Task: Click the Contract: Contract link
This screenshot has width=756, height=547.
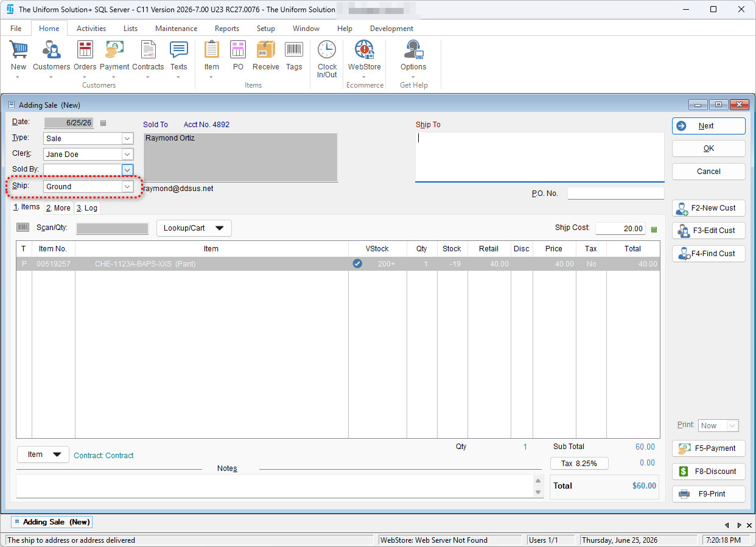Action: (x=103, y=456)
